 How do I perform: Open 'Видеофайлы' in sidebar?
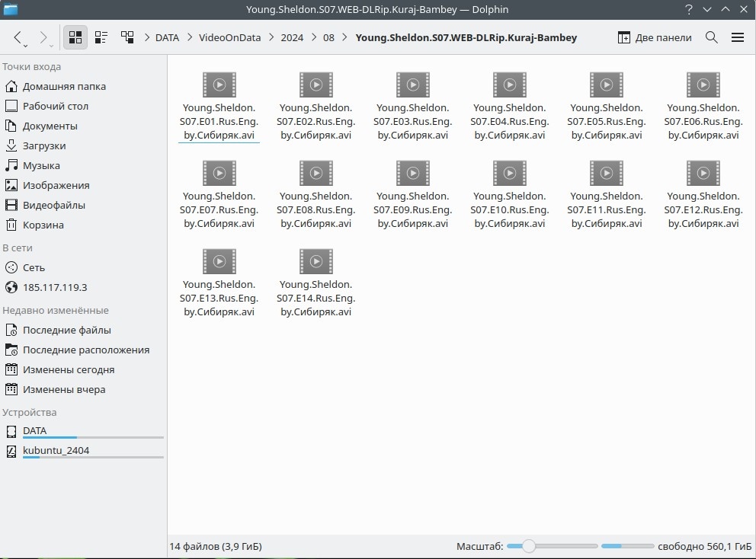click(83, 205)
